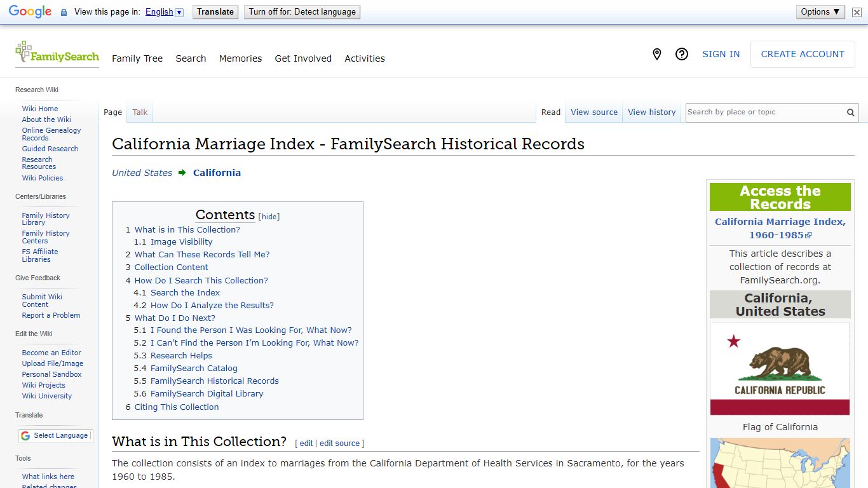Open the View history tab
Image resolution: width=868 pixels, height=488 pixels.
point(652,112)
